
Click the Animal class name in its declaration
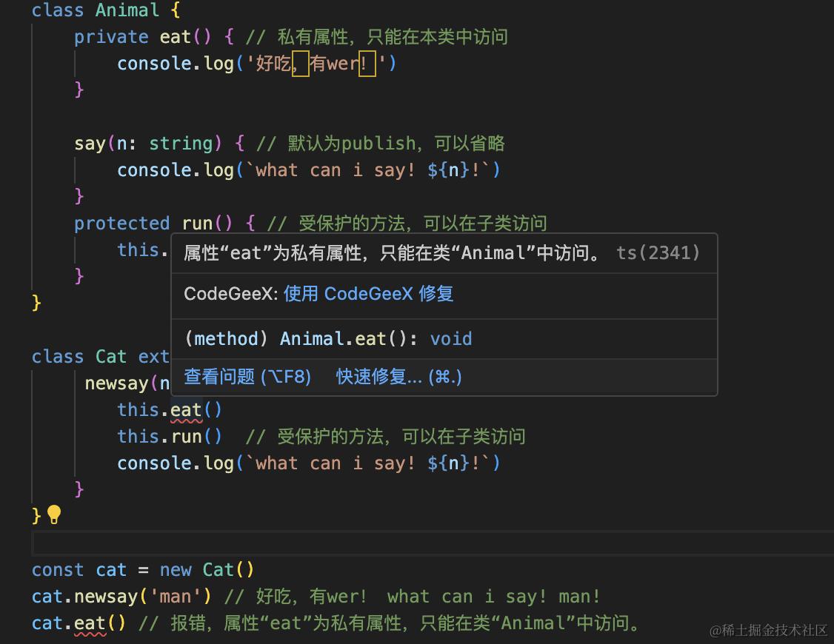[x=127, y=10]
